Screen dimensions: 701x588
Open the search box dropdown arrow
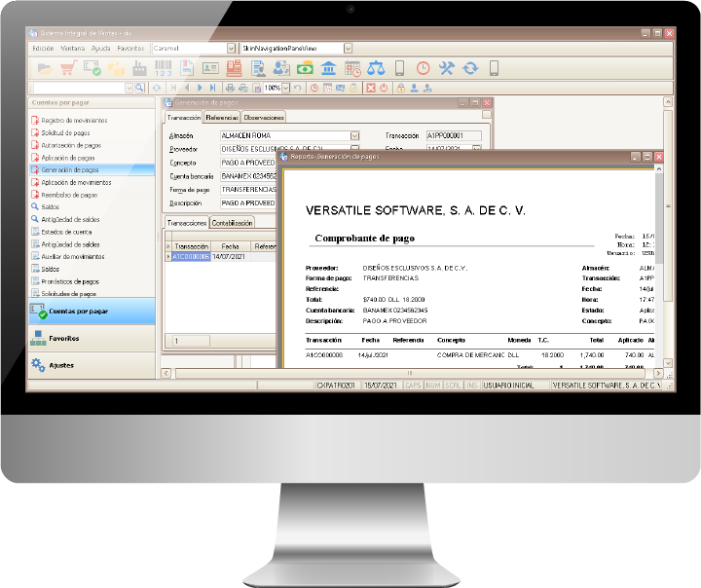tap(129, 88)
